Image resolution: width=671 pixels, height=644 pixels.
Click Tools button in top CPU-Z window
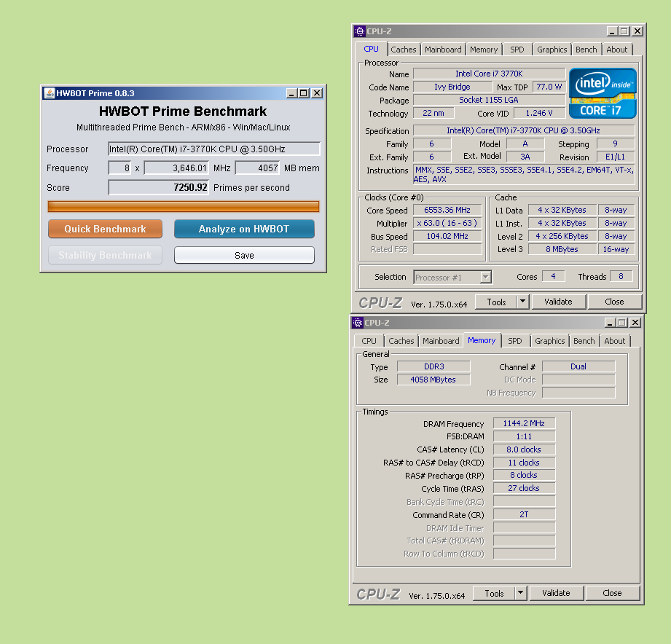pyautogui.click(x=496, y=302)
